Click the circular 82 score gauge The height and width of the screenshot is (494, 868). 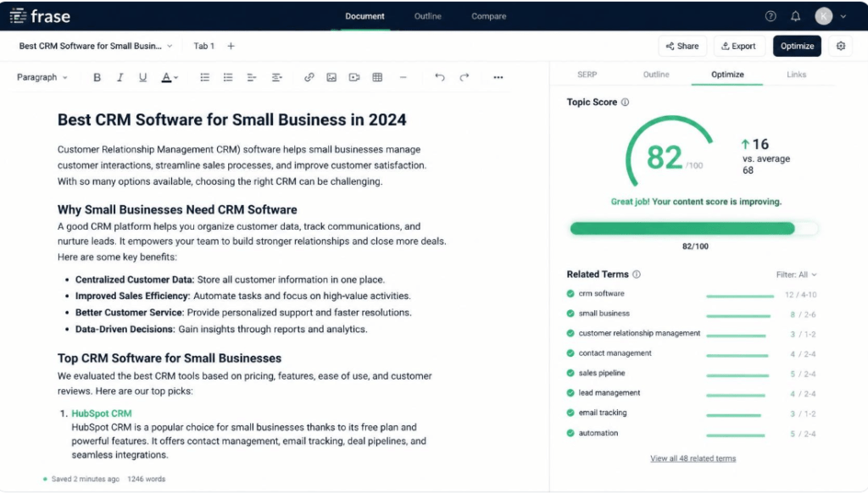[x=670, y=153]
